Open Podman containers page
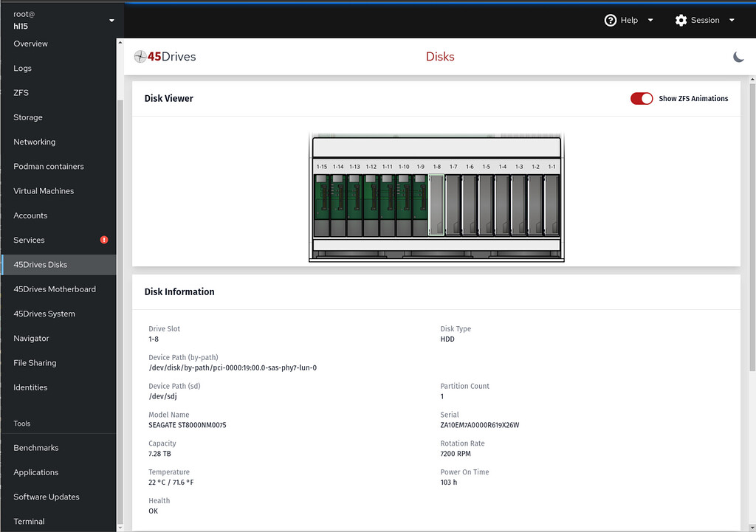Viewport: 756px width, 532px height. [x=49, y=166]
